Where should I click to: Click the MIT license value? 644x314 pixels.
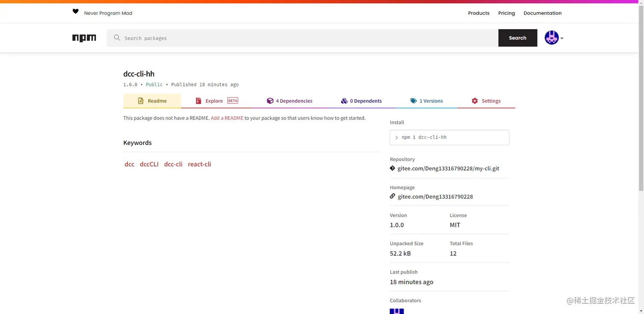[455, 225]
